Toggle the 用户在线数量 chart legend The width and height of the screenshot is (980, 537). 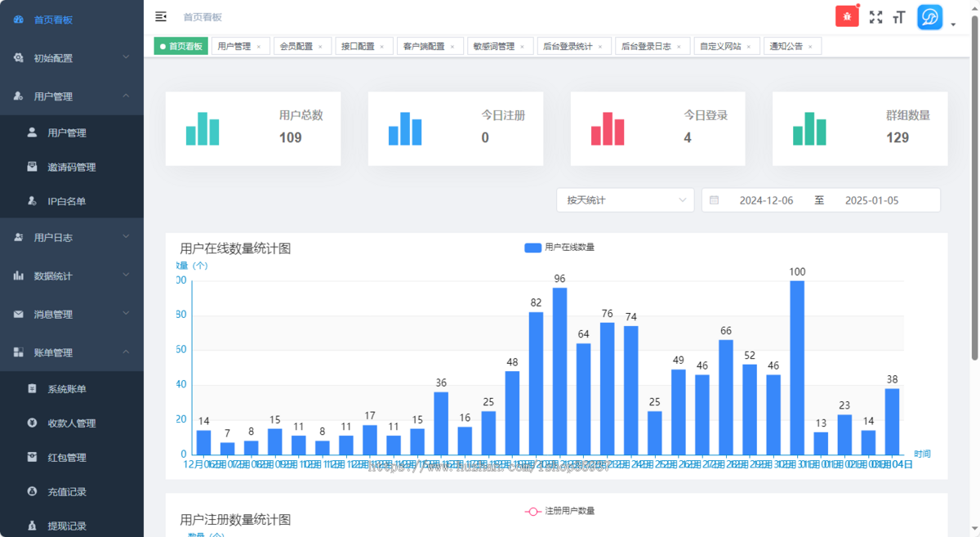click(x=559, y=248)
